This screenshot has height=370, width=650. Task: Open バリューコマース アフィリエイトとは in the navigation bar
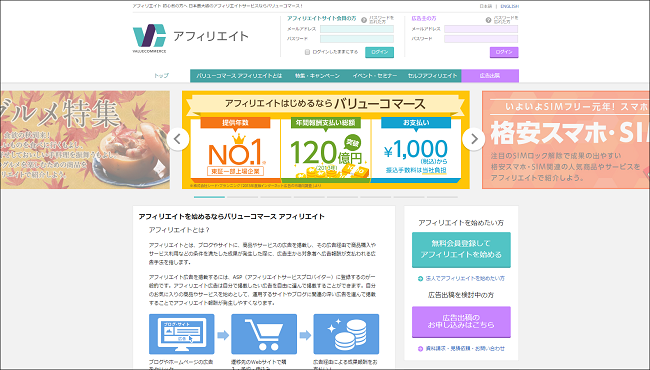coord(239,76)
